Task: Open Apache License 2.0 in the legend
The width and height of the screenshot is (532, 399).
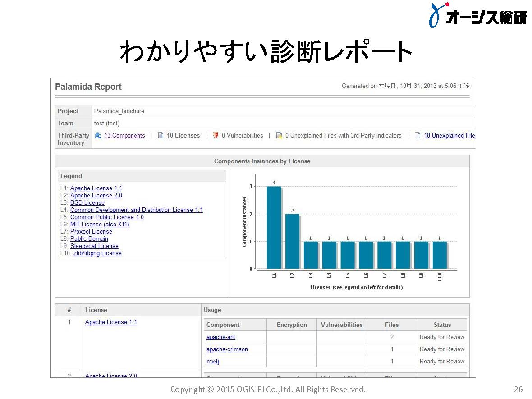Action: click(x=96, y=195)
